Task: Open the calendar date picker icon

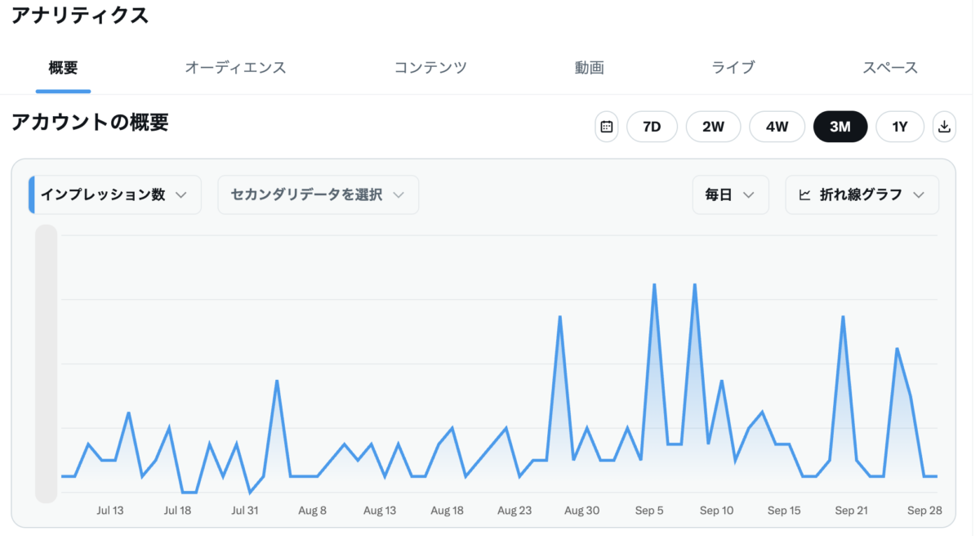Action: click(607, 127)
